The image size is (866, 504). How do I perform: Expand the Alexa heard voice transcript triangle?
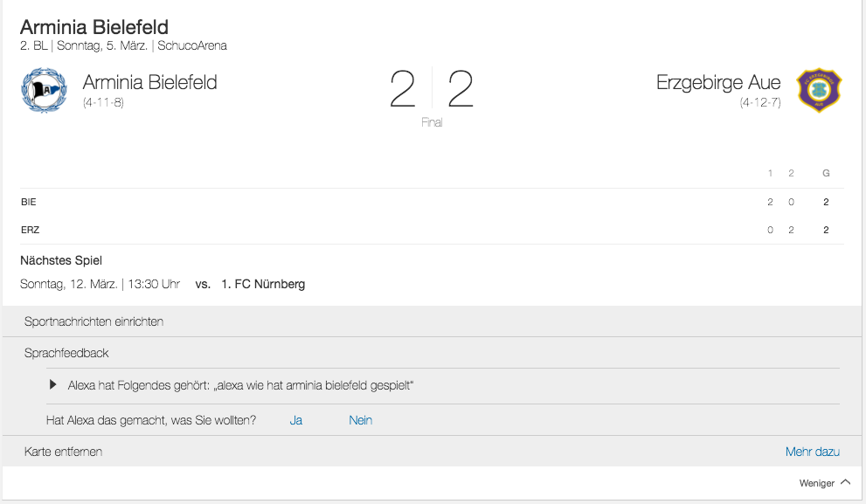coord(54,384)
